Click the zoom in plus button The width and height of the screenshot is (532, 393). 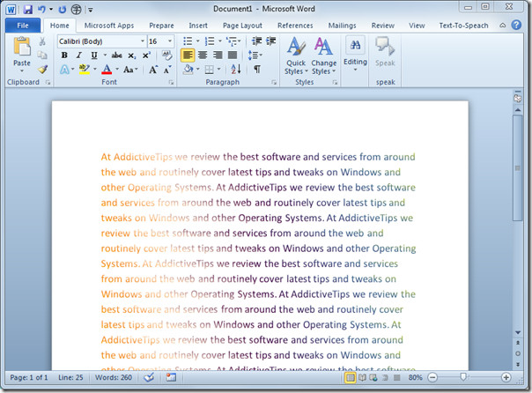coord(506,377)
